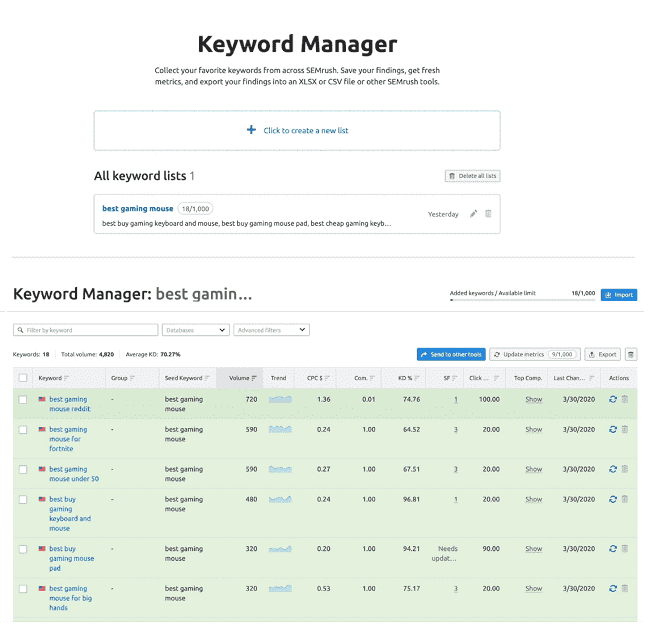Viewport: 649px width, 643px height.
Task: Click Show competitors for best gaming mouse under 50
Action: pyautogui.click(x=534, y=469)
